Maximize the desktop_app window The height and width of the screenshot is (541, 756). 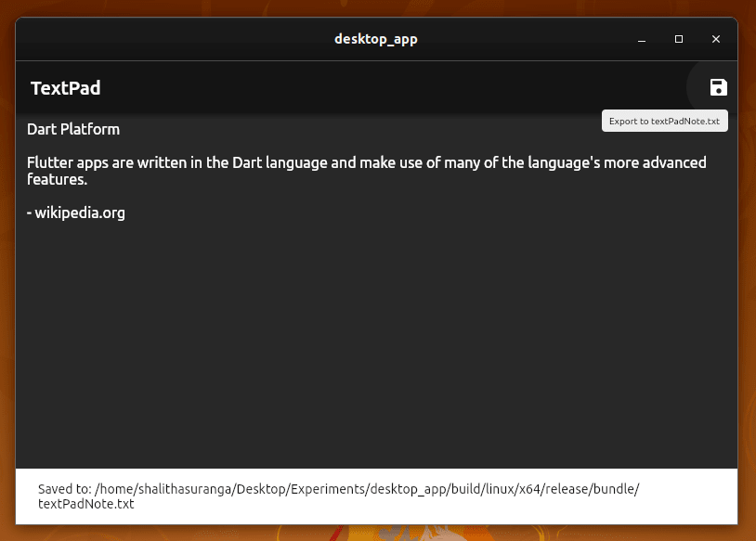[x=679, y=39]
